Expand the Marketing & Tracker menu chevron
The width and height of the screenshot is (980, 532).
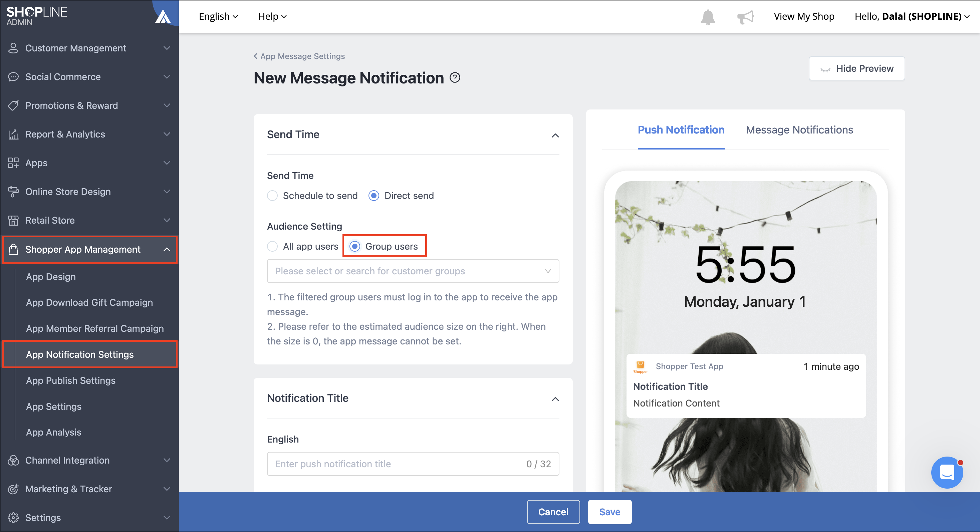tap(167, 489)
